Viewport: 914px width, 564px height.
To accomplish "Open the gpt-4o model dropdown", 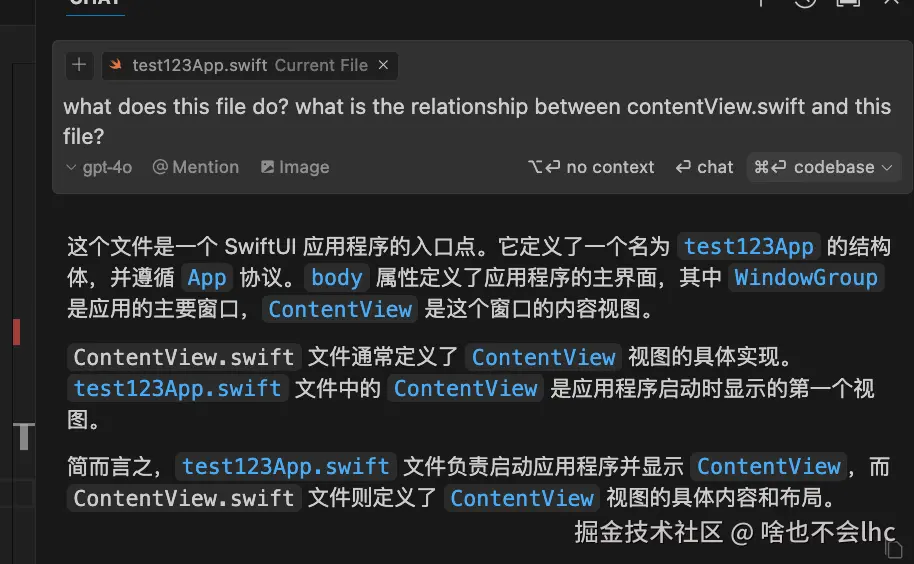I will click(x=98, y=167).
